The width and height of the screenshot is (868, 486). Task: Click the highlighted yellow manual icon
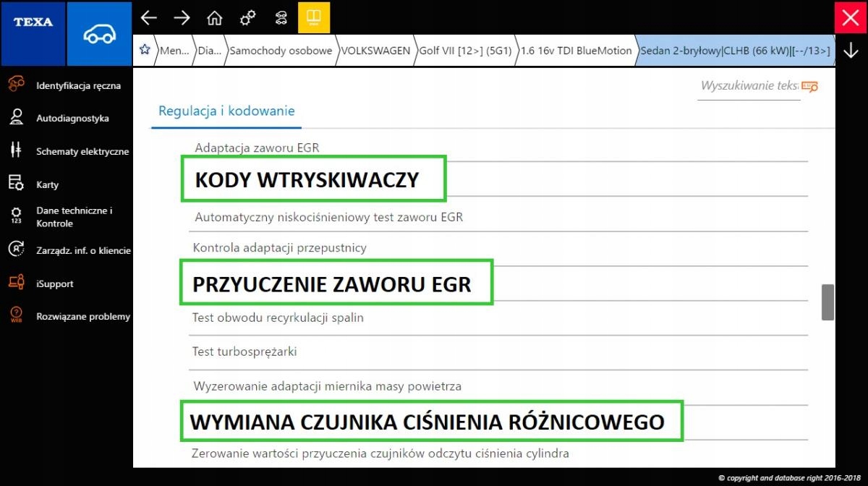pos(314,17)
